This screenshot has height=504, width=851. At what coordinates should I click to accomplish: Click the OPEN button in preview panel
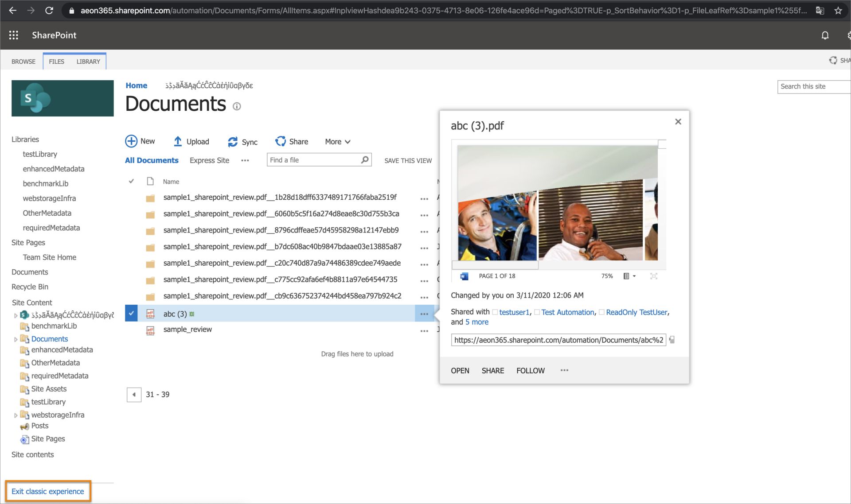pyautogui.click(x=460, y=370)
